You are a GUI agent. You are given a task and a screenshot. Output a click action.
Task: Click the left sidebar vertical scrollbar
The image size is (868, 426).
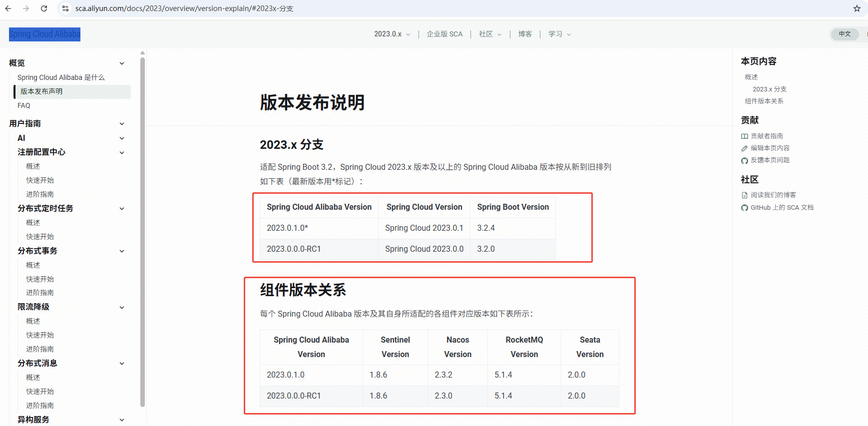pos(142,232)
